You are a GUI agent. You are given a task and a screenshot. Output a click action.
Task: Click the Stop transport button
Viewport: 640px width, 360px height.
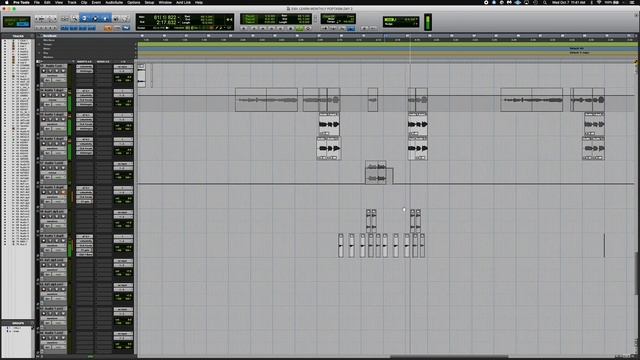pyautogui.click(x=291, y=29)
